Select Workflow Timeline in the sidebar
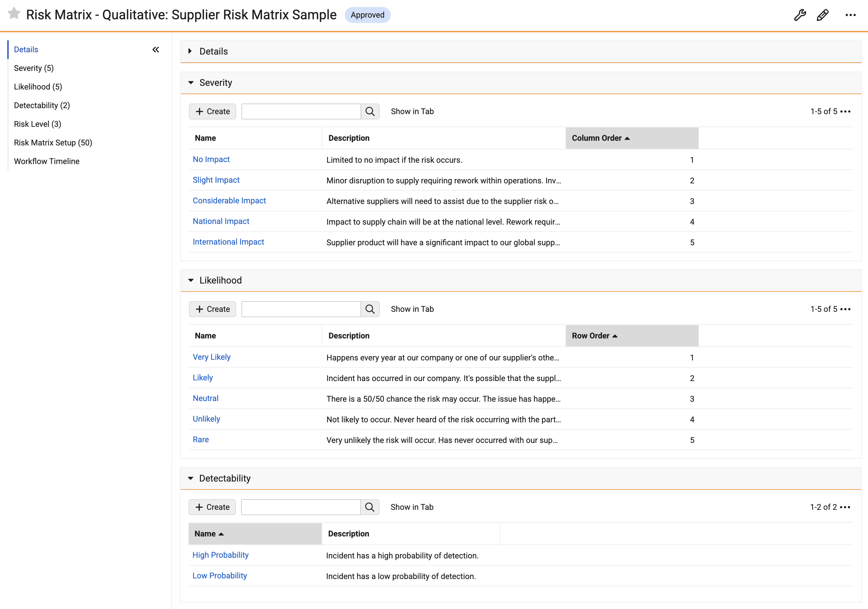Screen dimensions: 868x609 pos(47,161)
